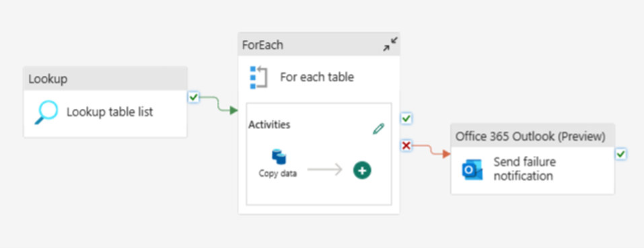This screenshot has height=248, width=644.
Task: Click the red failure connector arrow to Outlook
Action: [431, 150]
